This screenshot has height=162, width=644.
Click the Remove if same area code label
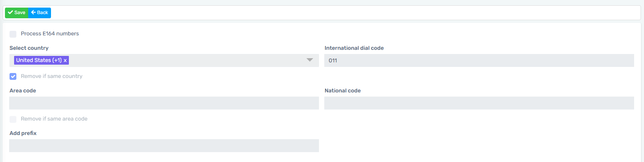[x=54, y=119]
